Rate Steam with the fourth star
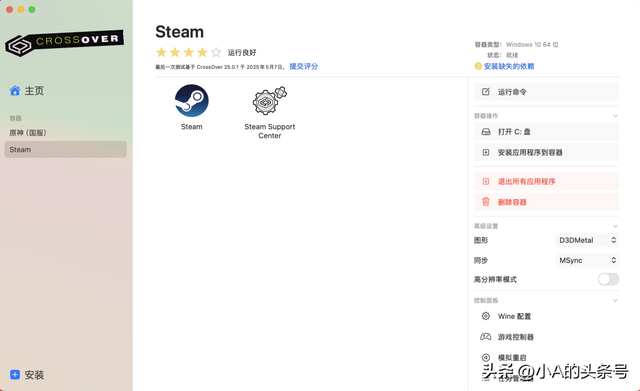 tap(202, 52)
